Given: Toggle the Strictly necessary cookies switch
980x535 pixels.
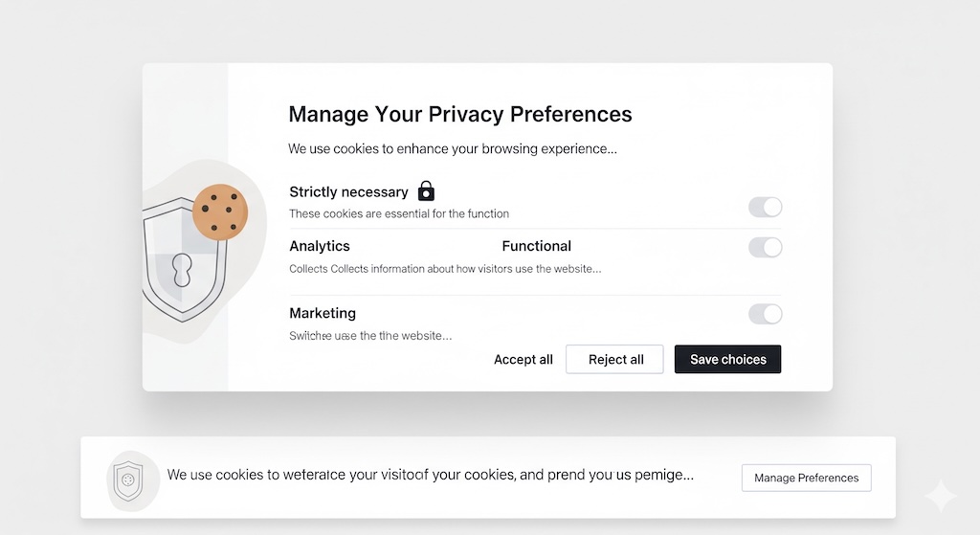Looking at the screenshot, I should (765, 207).
